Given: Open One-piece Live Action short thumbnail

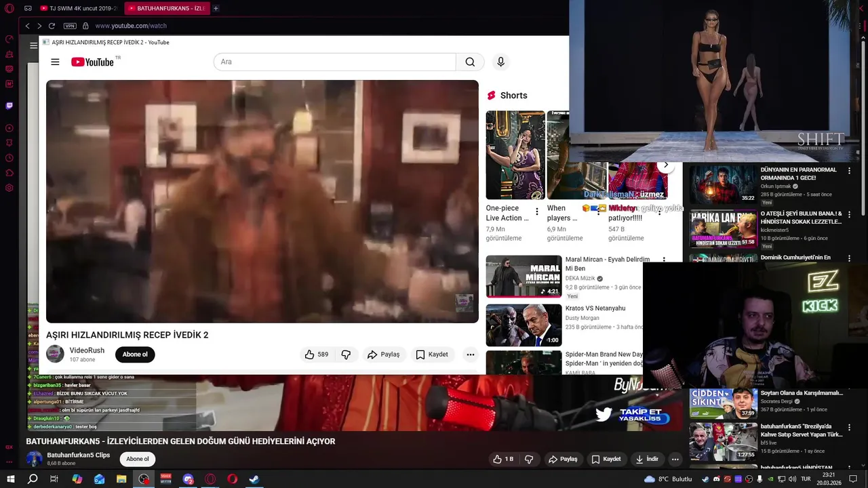Looking at the screenshot, I should [515, 155].
